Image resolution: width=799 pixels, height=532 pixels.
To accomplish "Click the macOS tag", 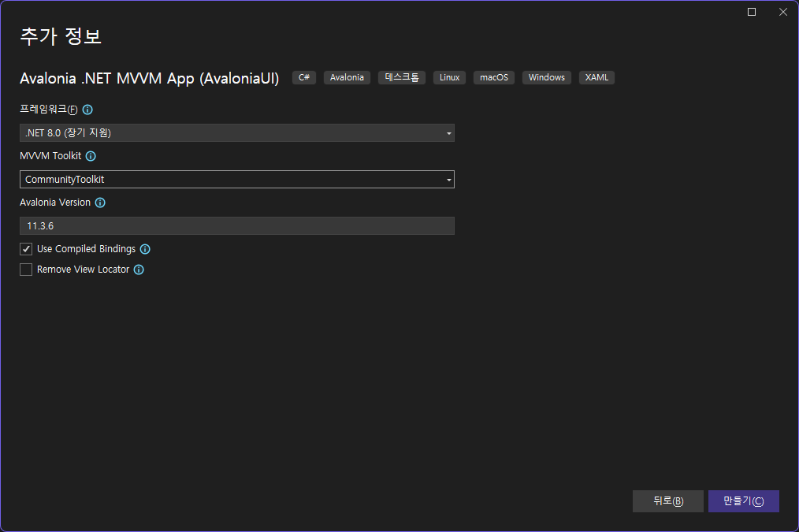I will pos(494,77).
